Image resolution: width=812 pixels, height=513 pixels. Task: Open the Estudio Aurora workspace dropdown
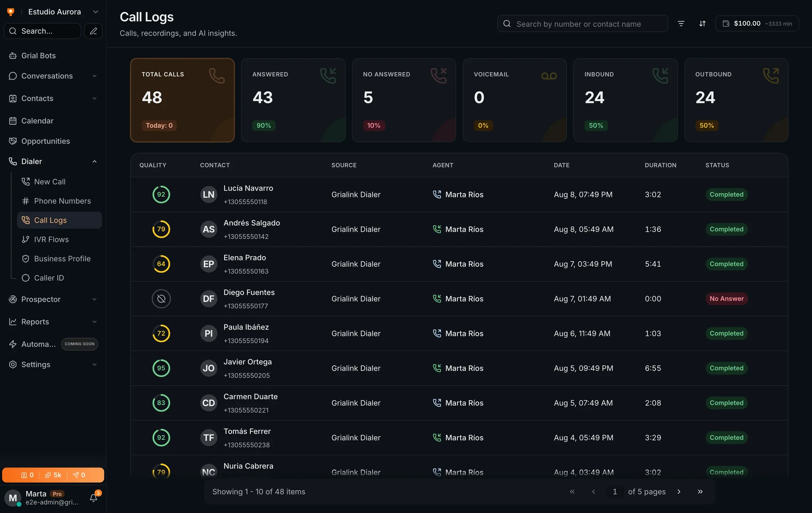point(95,12)
